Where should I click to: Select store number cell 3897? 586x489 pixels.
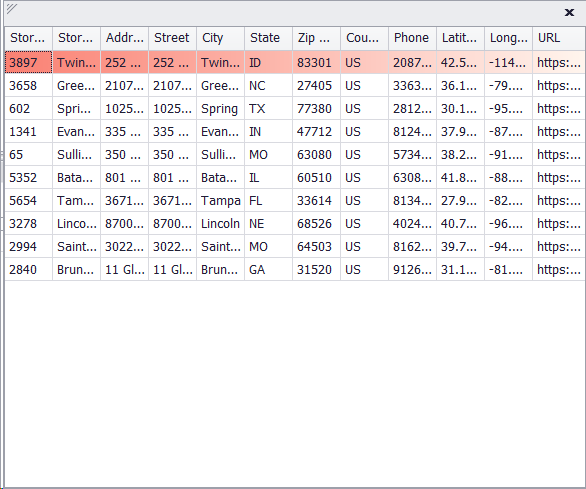tap(28, 62)
